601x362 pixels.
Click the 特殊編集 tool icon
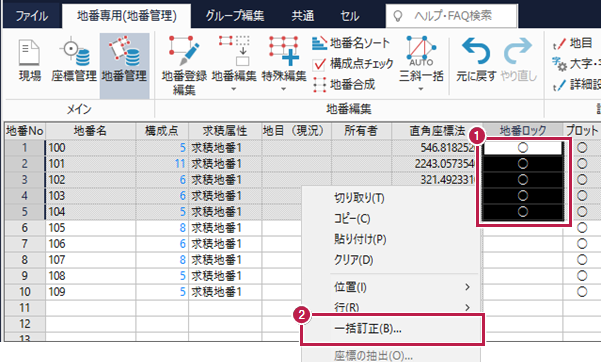click(284, 59)
